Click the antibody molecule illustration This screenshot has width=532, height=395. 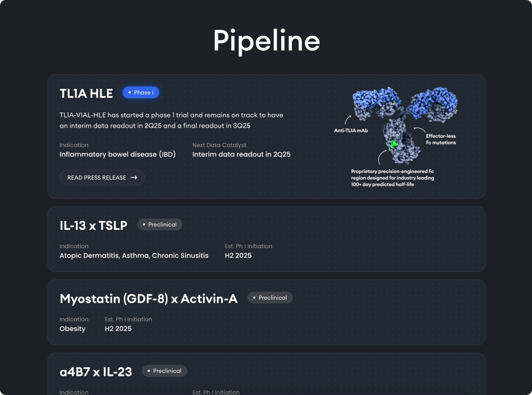click(x=405, y=125)
